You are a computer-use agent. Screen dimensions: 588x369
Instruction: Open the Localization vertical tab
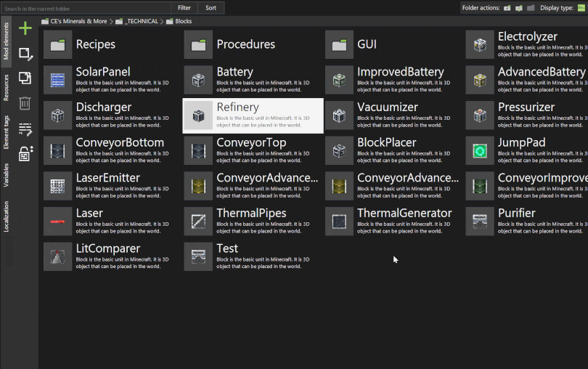pos(6,216)
